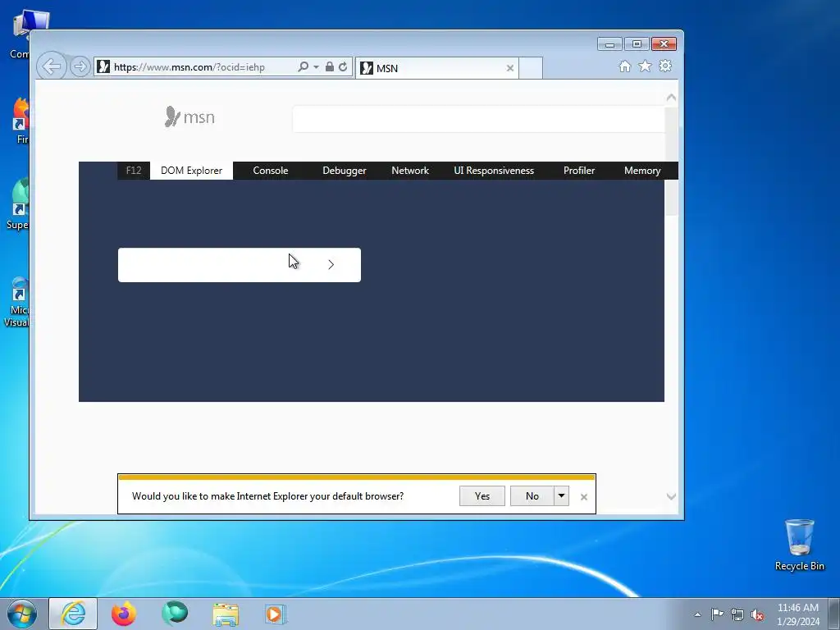Image resolution: width=840 pixels, height=630 pixels.
Task: Click the MSN search input box
Action: pos(478,118)
